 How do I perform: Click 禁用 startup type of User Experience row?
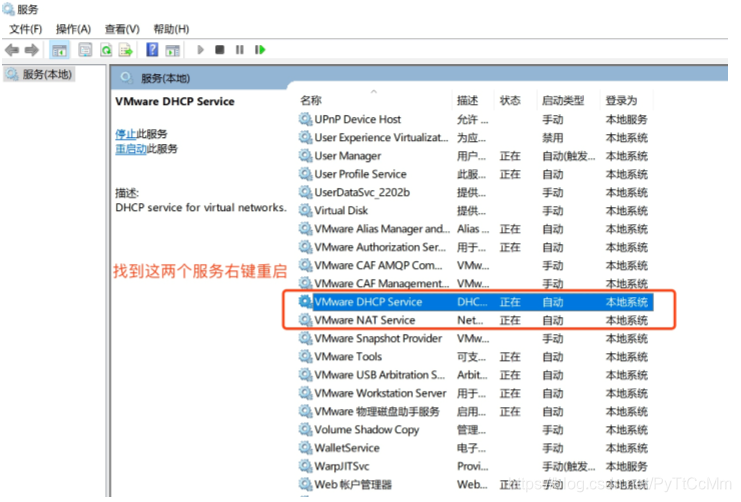pyautogui.click(x=552, y=138)
